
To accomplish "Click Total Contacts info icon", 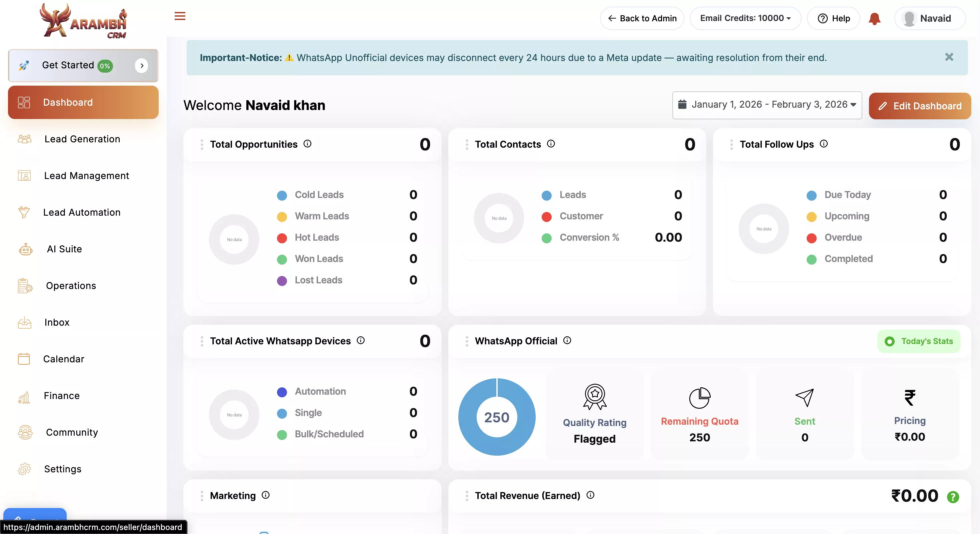I will [x=551, y=144].
